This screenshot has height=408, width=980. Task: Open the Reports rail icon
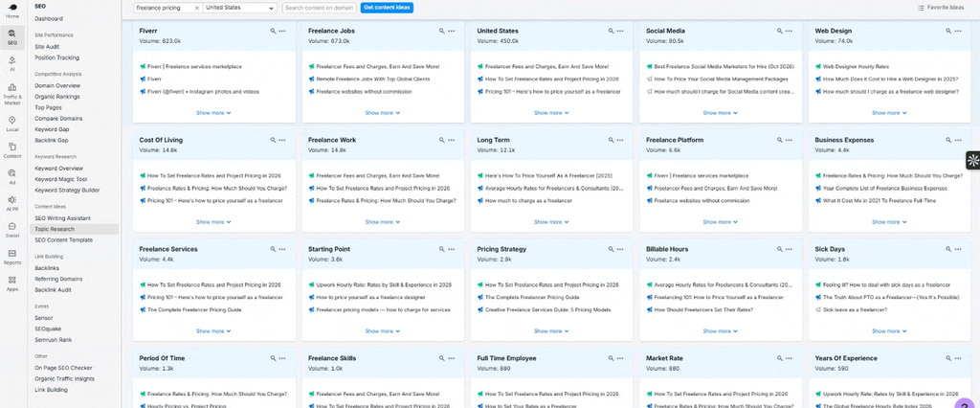tap(11, 257)
